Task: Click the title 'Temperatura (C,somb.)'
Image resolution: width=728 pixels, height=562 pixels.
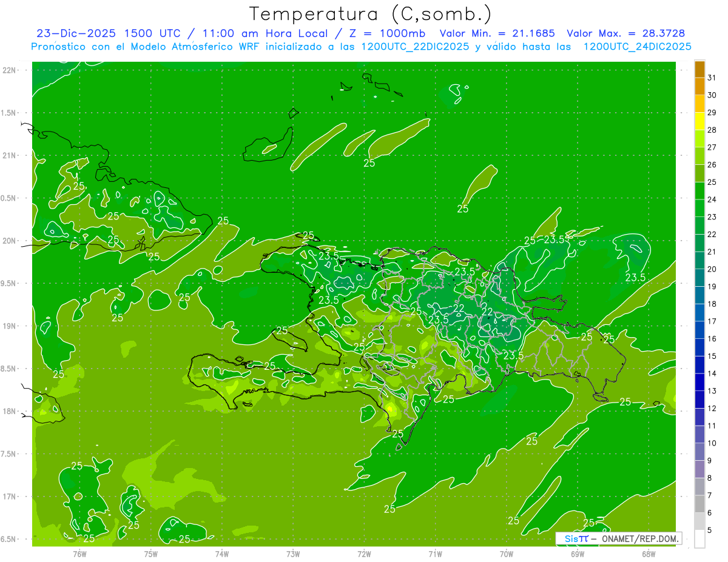Action: [370, 14]
